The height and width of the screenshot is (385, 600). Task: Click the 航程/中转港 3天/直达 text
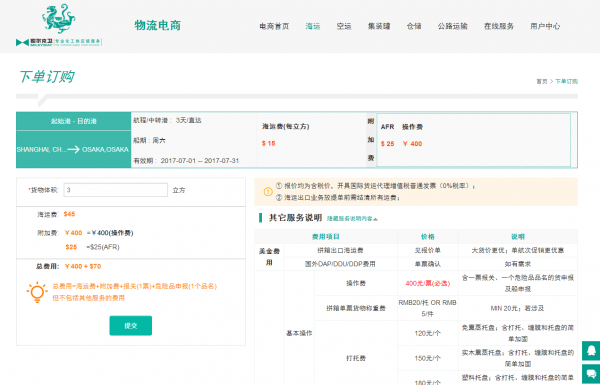tap(167, 121)
